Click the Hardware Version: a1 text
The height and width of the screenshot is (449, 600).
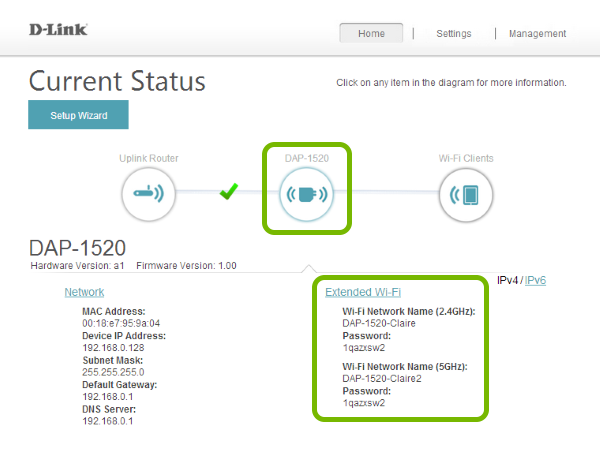77,265
